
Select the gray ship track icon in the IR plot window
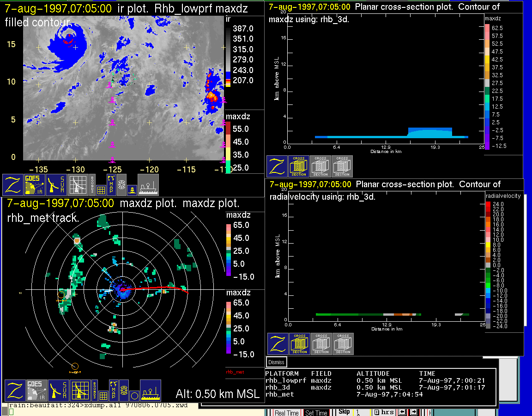point(148,185)
